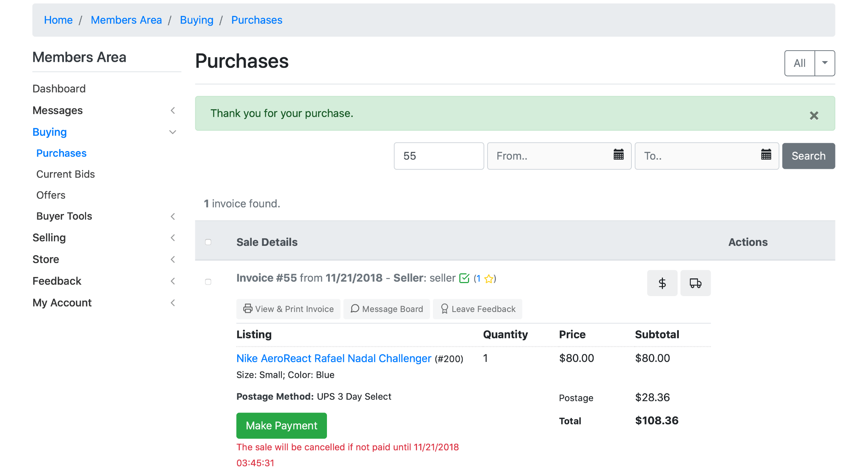Image resolution: width=868 pixels, height=470 pixels.
Task: Open View & Print Invoice
Action: [288, 309]
